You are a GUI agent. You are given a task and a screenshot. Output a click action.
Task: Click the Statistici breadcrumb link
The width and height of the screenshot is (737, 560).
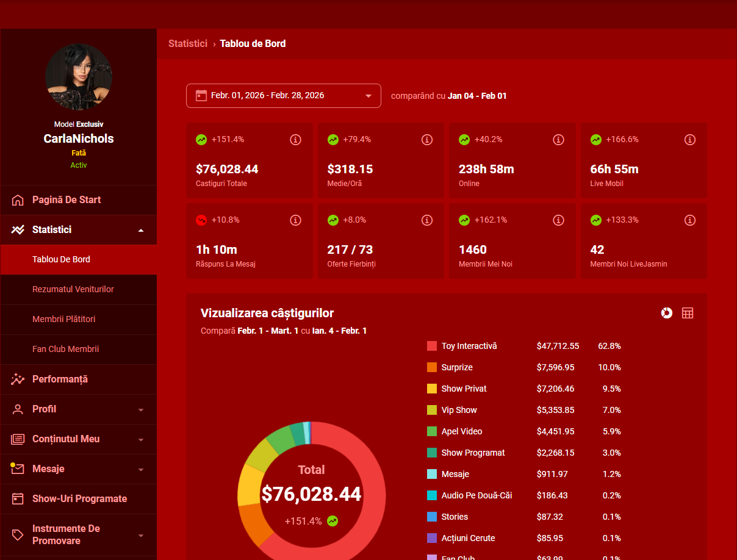click(x=188, y=44)
